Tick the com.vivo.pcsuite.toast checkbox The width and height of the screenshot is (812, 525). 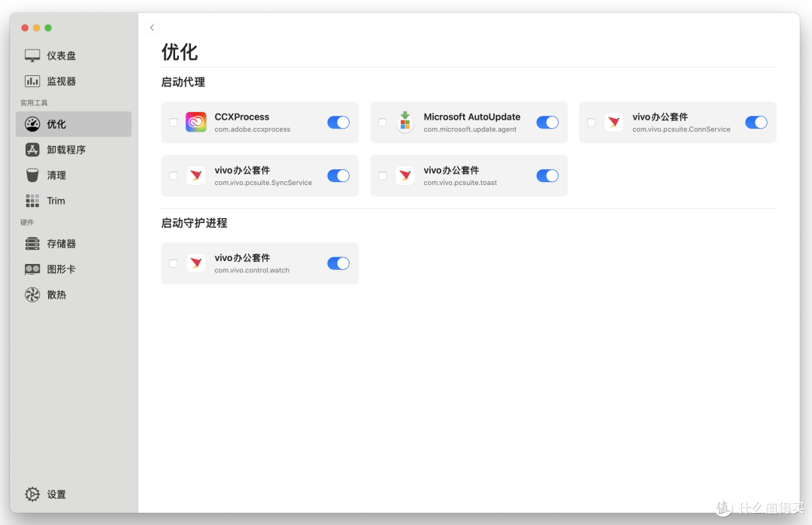click(x=382, y=176)
